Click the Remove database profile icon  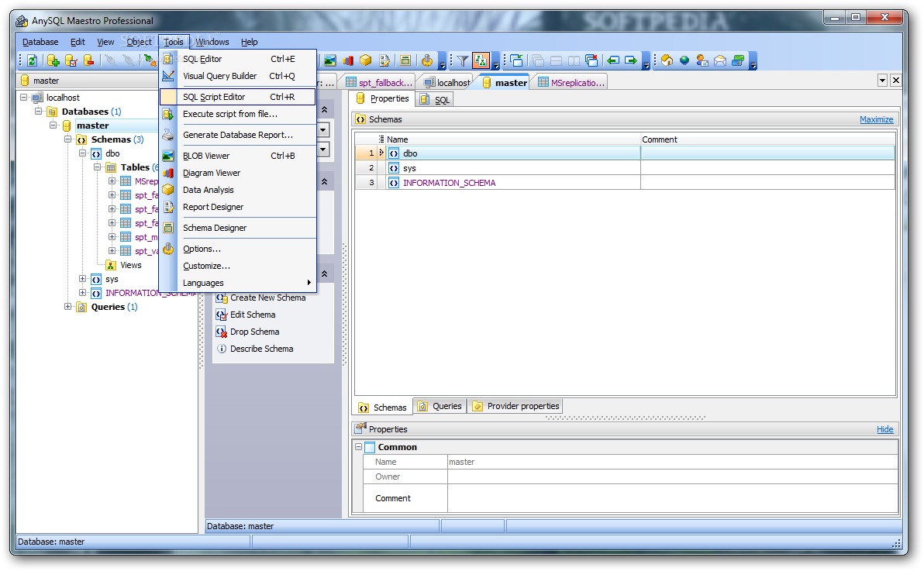click(89, 60)
